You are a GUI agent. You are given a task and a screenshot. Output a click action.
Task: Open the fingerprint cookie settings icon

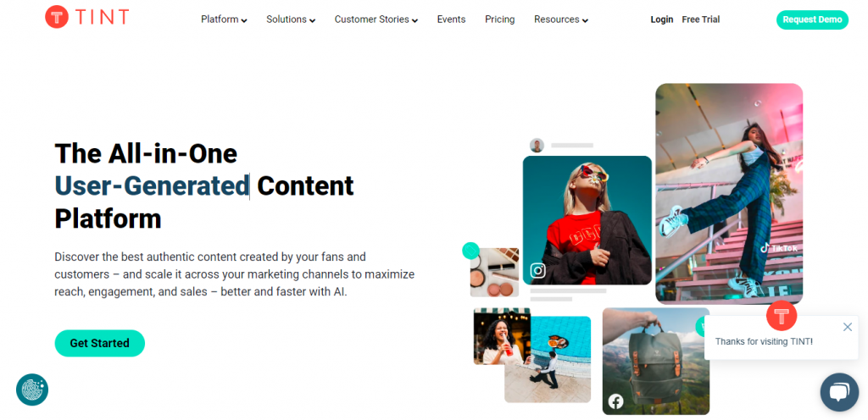coord(32,390)
